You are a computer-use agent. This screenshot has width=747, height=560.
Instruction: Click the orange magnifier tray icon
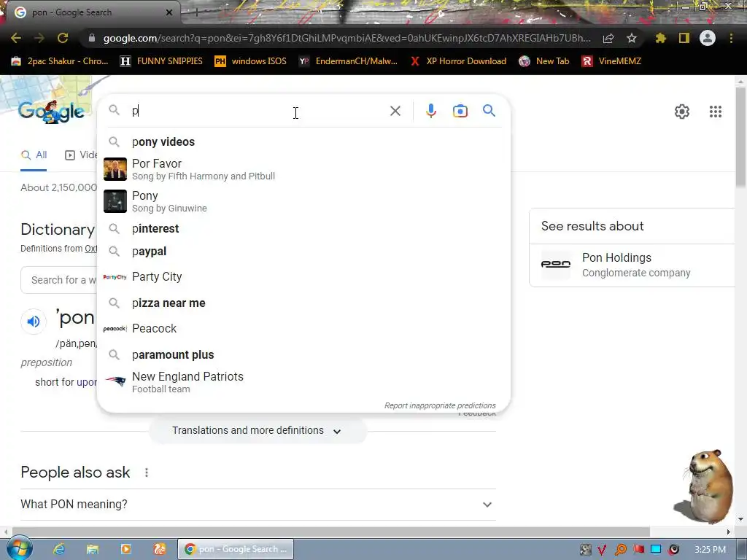[620, 550]
